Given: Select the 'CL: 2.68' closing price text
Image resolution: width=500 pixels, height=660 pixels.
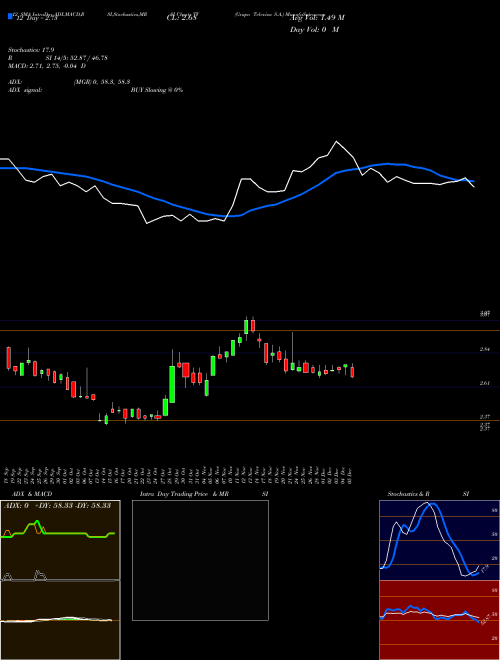Looking at the screenshot, I should [x=181, y=18].
